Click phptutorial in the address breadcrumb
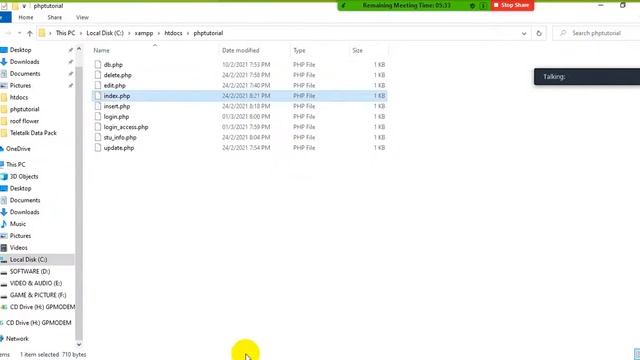 208,33
